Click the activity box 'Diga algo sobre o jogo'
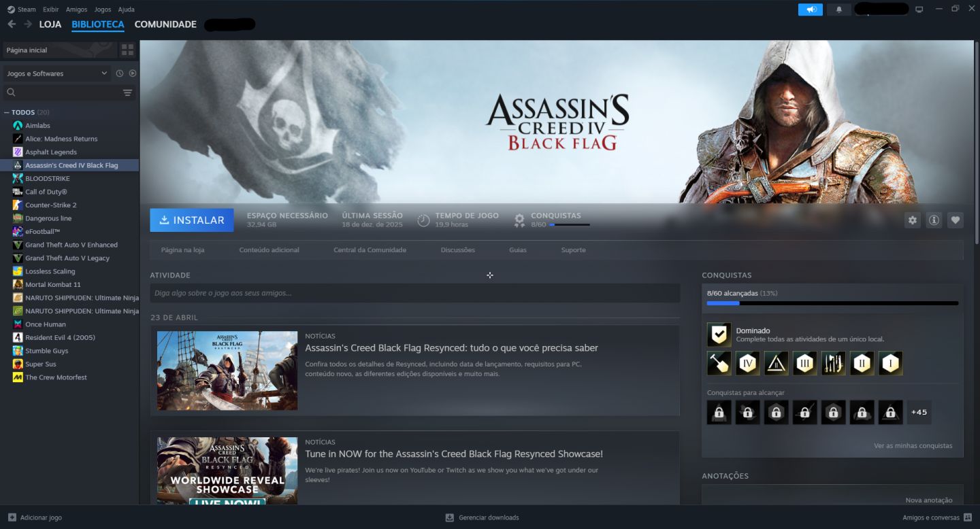Screen dimensions: 980x529 [415, 293]
